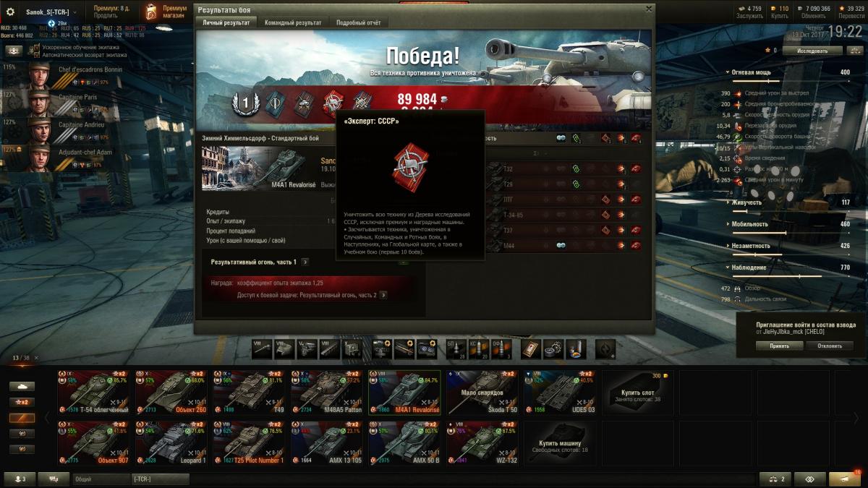Open the notification center with red badge

pos(845,479)
